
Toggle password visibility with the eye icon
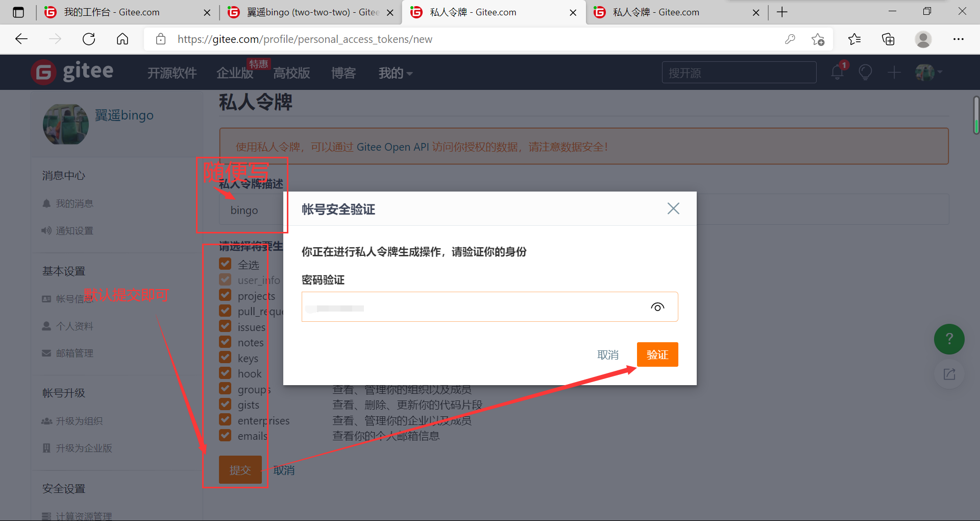pos(657,306)
